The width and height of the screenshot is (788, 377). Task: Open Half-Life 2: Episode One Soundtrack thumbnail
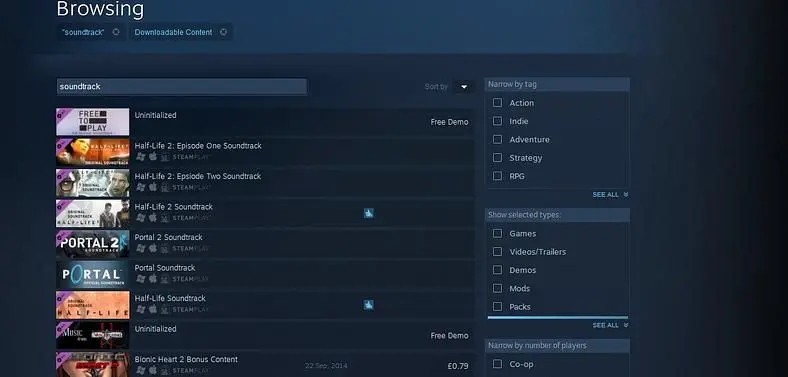click(x=92, y=152)
